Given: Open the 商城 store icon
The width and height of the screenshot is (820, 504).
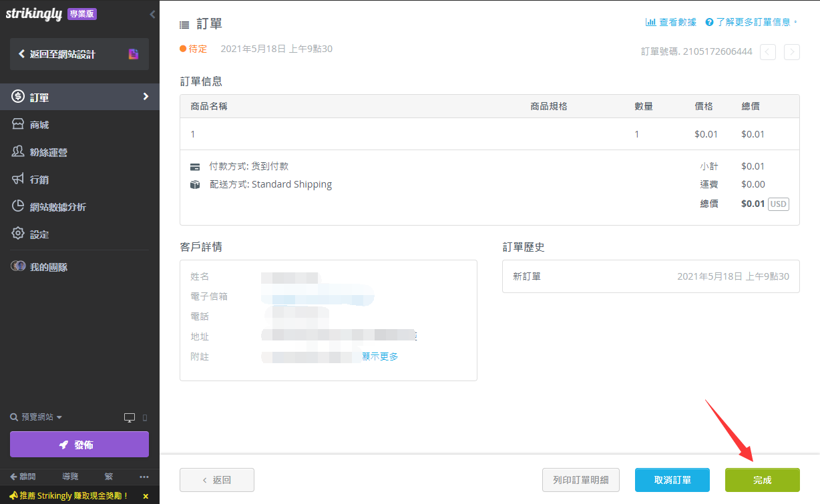Looking at the screenshot, I should coord(18,125).
